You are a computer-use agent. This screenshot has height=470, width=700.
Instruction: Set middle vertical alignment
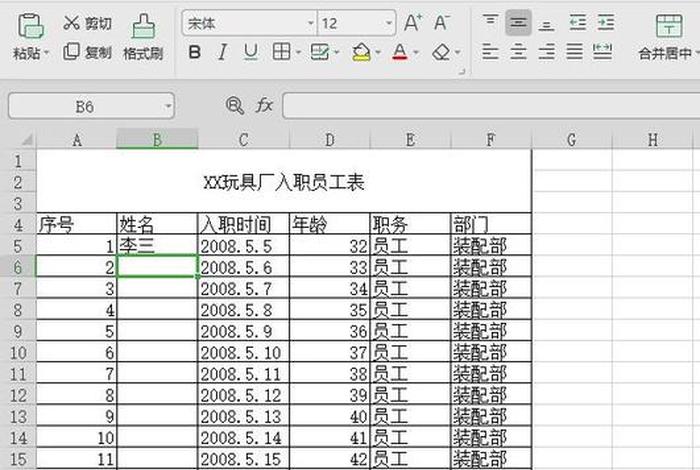coord(518,22)
